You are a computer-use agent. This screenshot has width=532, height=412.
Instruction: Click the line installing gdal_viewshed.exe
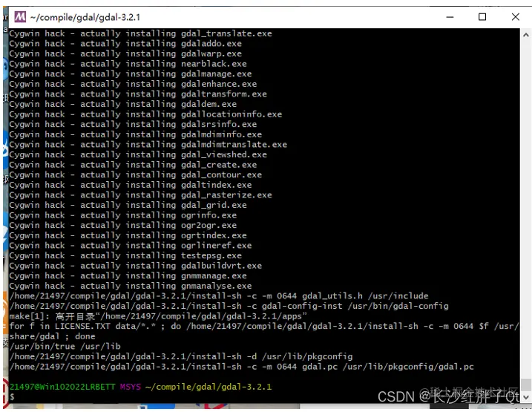click(138, 154)
